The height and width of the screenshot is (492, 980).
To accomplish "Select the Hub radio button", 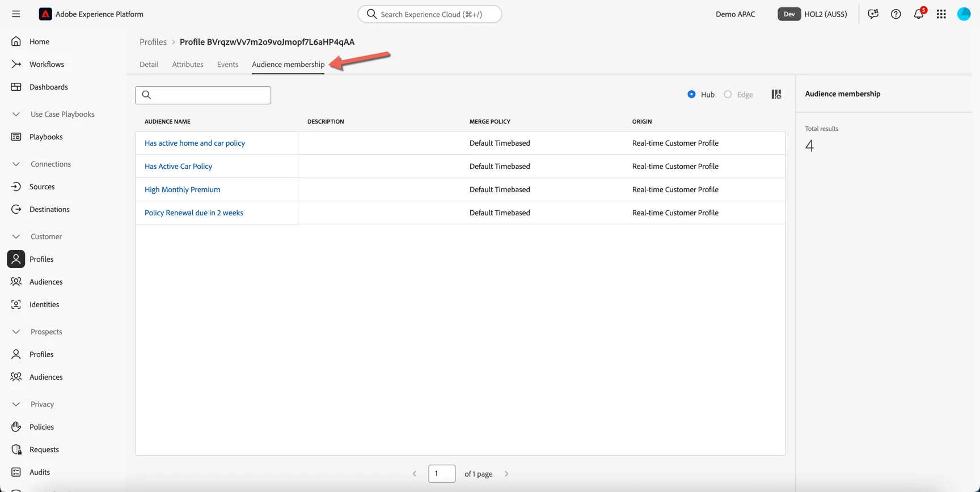I will point(691,94).
